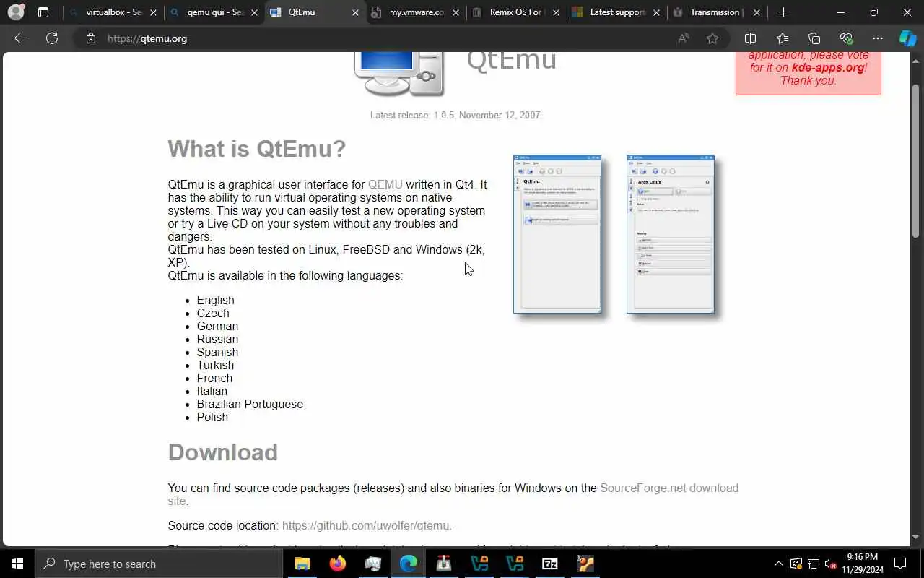Launch Copilot sidebar icon
Viewport: 924px width, 578px height.
tap(907, 38)
